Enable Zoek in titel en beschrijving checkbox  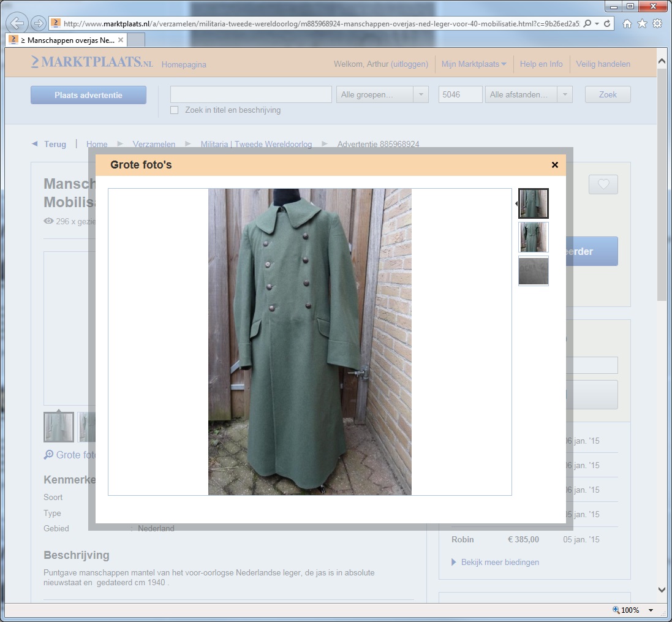(175, 110)
